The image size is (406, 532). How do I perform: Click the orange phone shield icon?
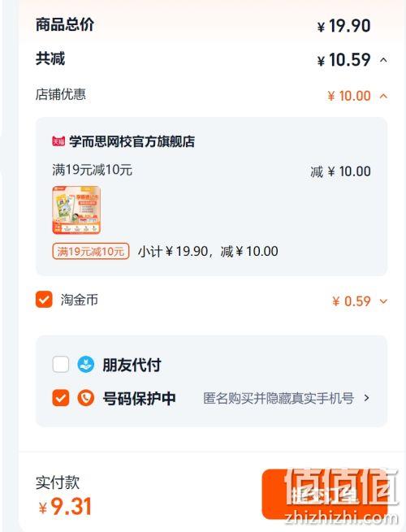tap(86, 398)
